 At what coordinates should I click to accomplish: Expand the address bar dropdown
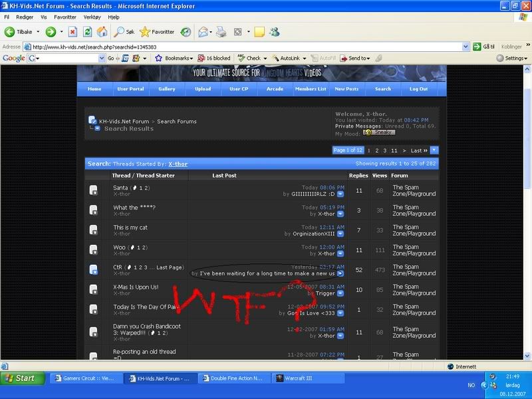click(465, 47)
